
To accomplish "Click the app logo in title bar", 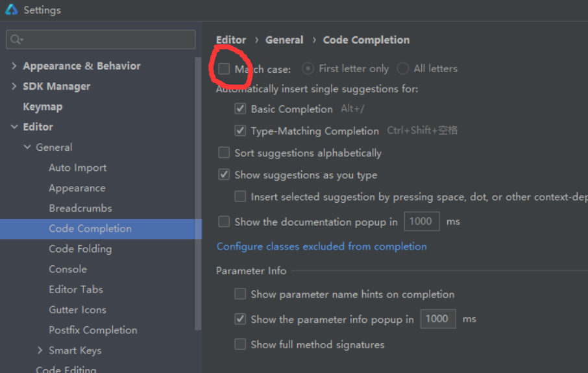I will 12,10.
